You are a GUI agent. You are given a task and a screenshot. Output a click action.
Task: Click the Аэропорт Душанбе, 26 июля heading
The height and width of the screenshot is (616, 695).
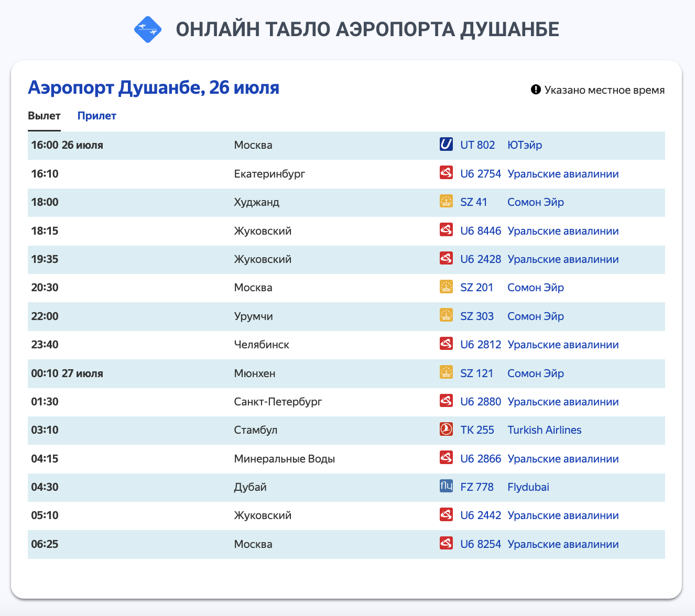154,87
